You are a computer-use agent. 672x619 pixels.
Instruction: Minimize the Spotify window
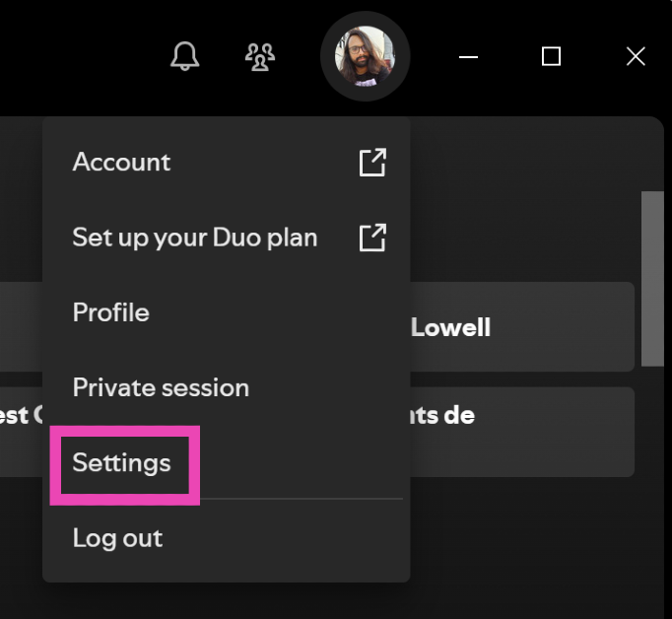[469, 56]
